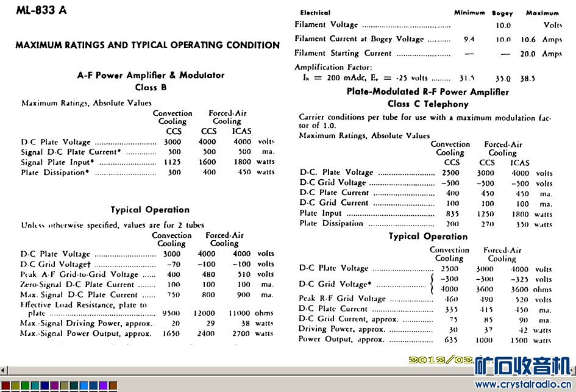Click "Zero-Signal D-C Plate Current" label
Image resolution: width=576 pixels, height=392 pixels.
coord(77,285)
